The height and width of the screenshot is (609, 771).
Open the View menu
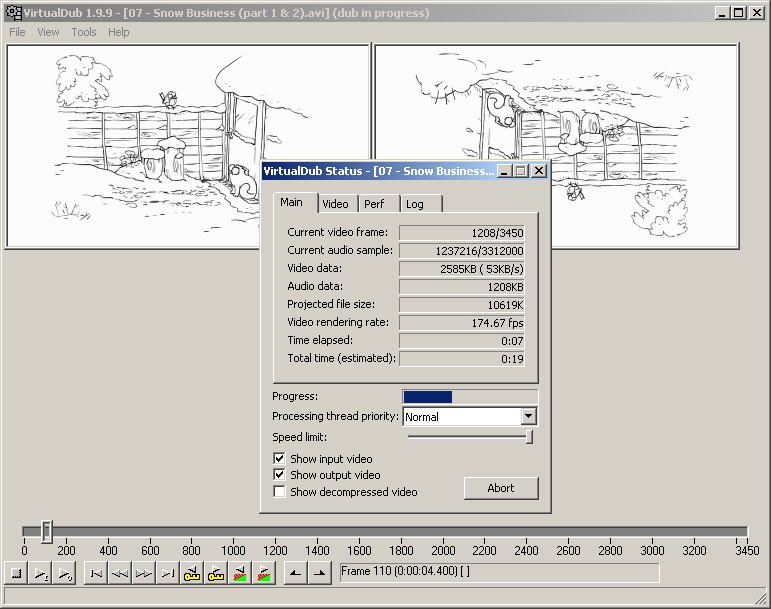point(48,32)
